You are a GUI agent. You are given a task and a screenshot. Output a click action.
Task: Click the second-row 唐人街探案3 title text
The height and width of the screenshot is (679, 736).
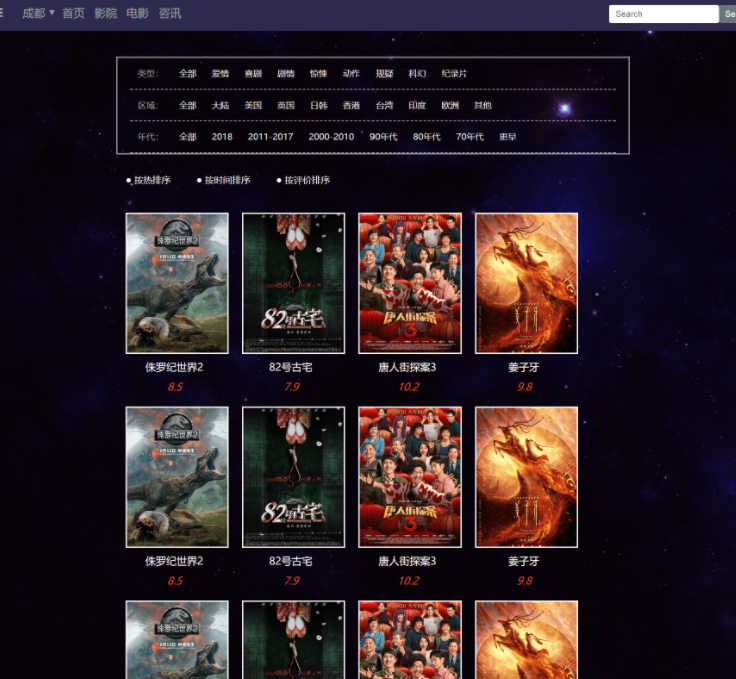tap(407, 561)
